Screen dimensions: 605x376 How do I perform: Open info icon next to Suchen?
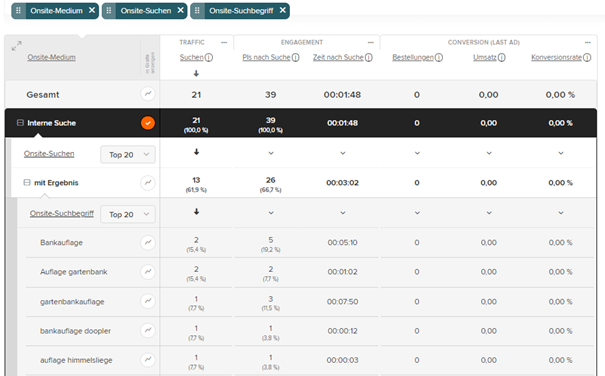[x=209, y=58]
